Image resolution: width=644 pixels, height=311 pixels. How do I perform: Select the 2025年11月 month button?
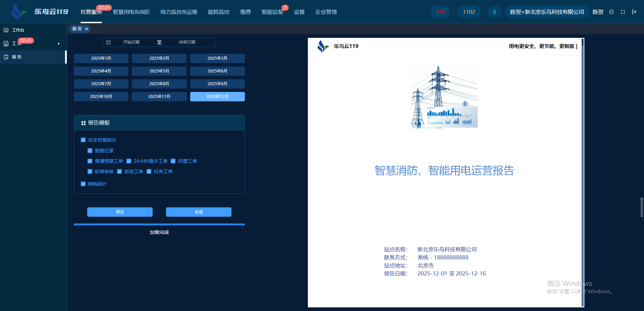pyautogui.click(x=159, y=97)
